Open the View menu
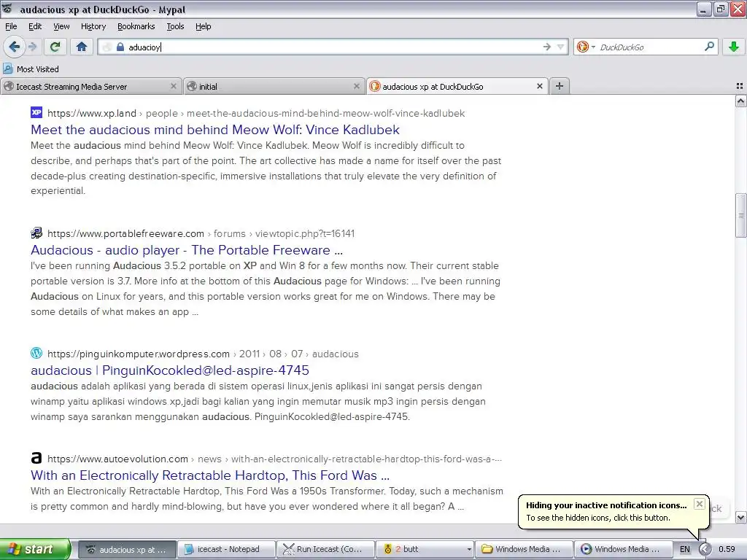 [x=61, y=26]
